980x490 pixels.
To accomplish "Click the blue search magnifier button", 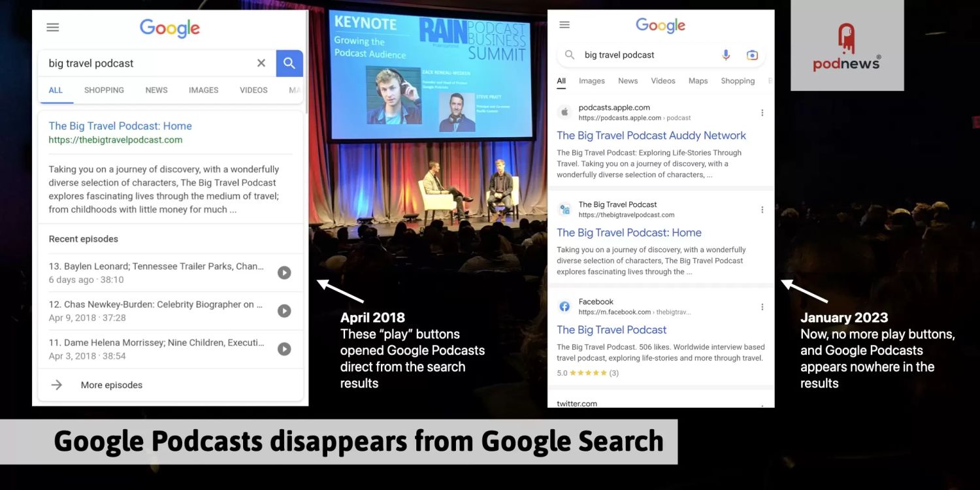I will (x=289, y=63).
